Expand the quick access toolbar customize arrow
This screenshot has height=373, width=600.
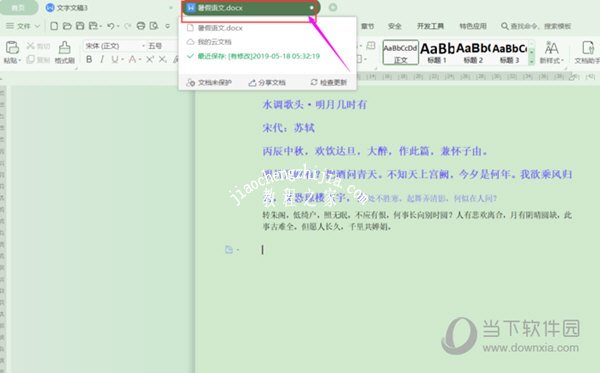coord(168,26)
